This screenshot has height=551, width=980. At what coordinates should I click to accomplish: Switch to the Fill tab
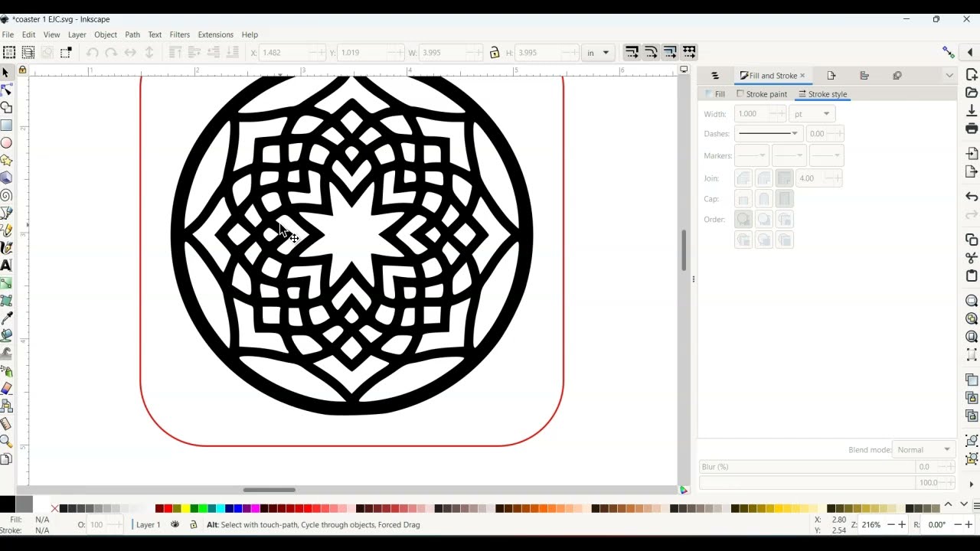pyautogui.click(x=714, y=94)
